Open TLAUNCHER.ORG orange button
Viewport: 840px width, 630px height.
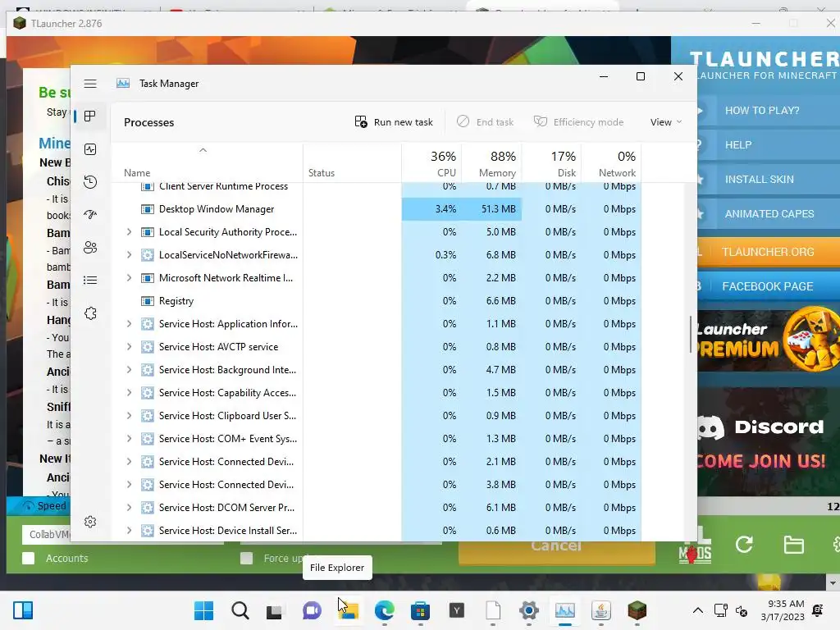click(768, 252)
